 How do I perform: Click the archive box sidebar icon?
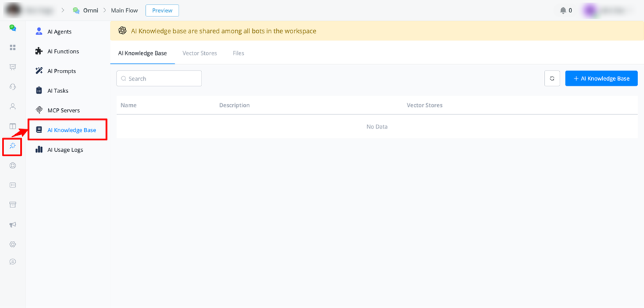point(13,205)
